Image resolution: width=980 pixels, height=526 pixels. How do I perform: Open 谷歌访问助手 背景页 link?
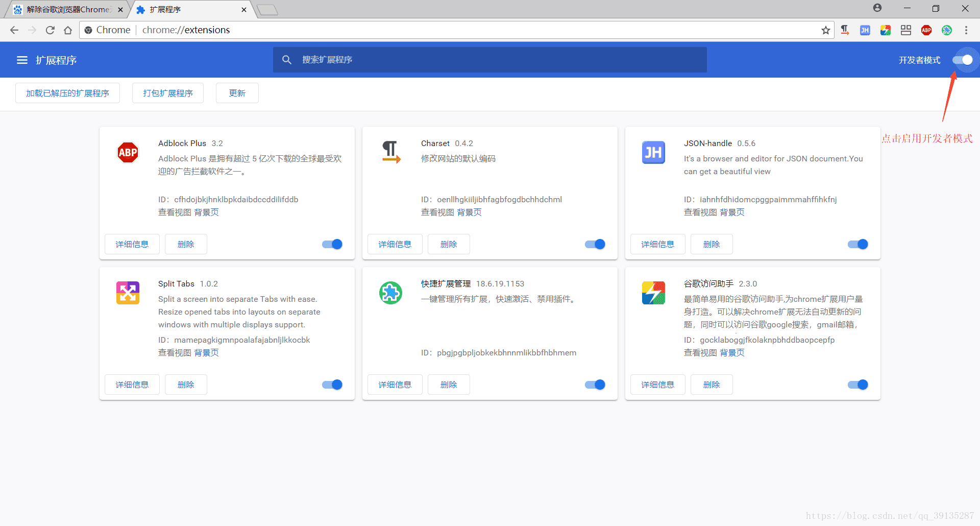(x=732, y=353)
